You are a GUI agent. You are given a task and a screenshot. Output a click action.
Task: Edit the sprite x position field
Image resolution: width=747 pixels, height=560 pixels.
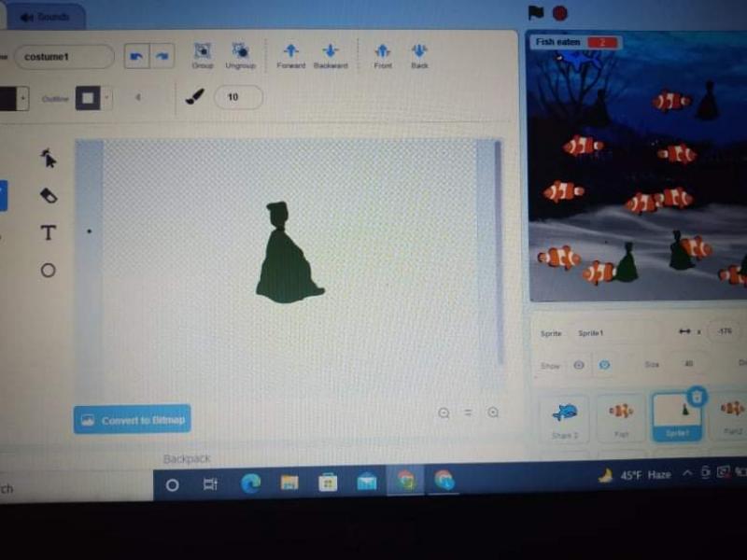(725, 331)
